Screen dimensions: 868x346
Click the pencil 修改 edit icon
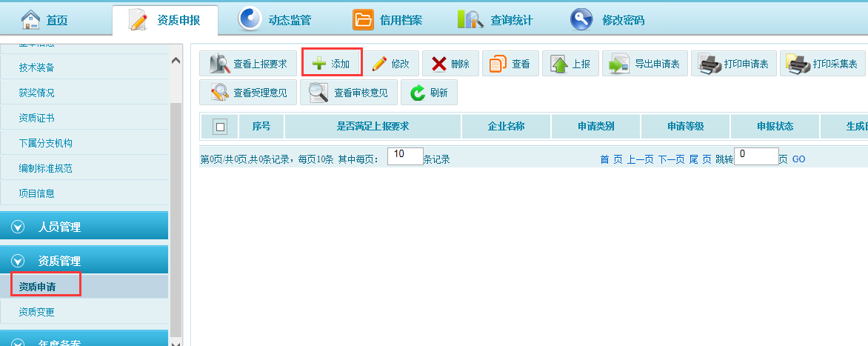pyautogui.click(x=379, y=64)
